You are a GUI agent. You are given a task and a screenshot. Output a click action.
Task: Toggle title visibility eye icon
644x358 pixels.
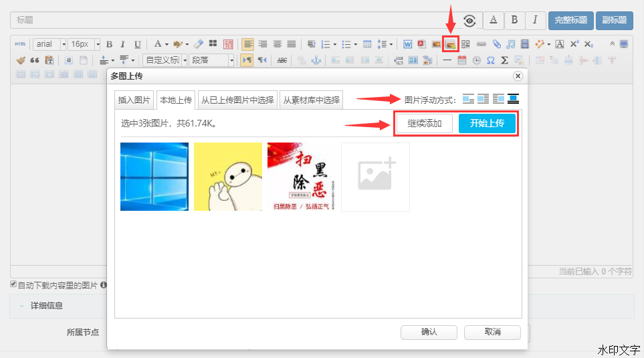(469, 20)
